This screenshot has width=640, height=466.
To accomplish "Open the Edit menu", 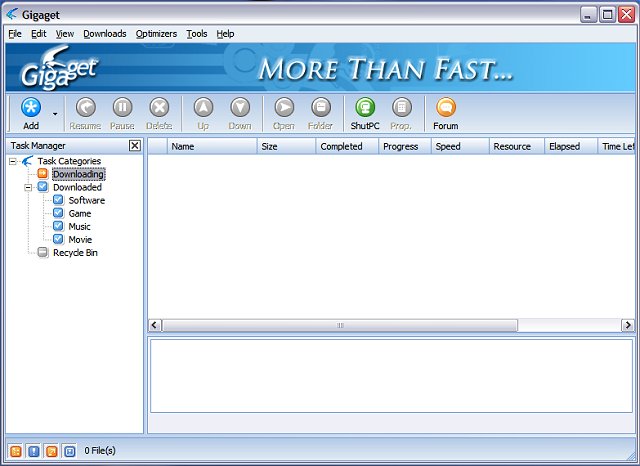I will 39,34.
